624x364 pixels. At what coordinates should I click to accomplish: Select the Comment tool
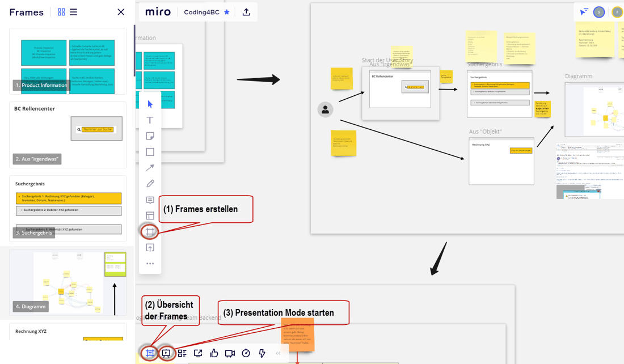point(150,200)
